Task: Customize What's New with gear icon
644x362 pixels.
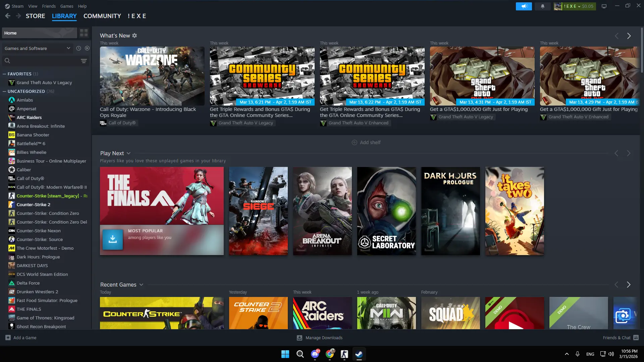Action: (135, 36)
